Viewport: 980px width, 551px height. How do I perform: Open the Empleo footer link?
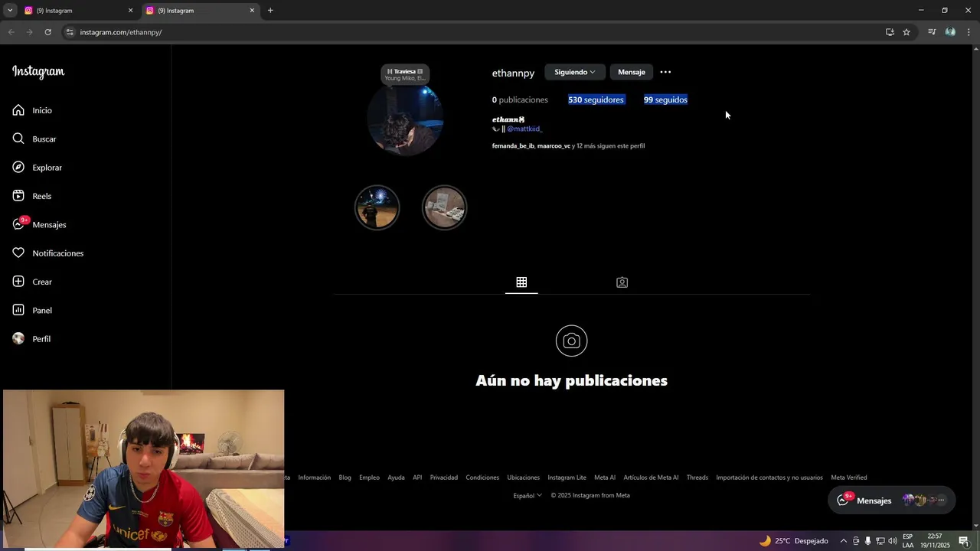pos(369,478)
